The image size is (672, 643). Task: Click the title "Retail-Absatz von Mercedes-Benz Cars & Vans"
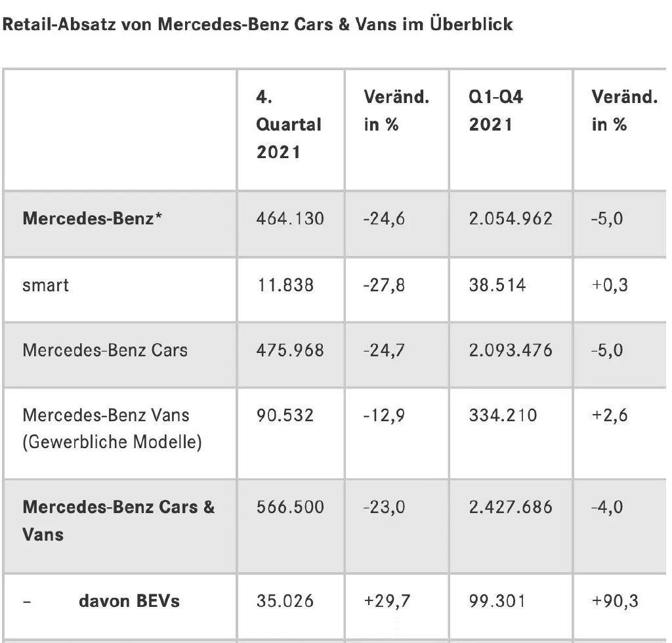pyautogui.click(x=258, y=25)
